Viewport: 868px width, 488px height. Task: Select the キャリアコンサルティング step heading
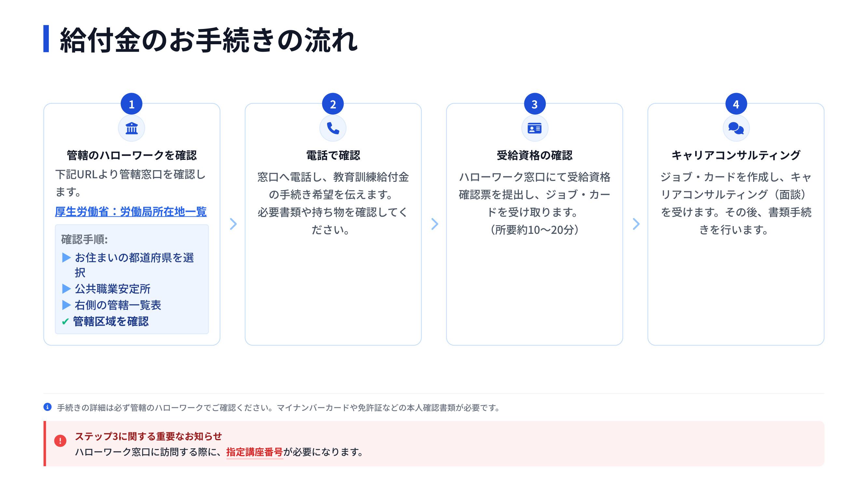[736, 155]
